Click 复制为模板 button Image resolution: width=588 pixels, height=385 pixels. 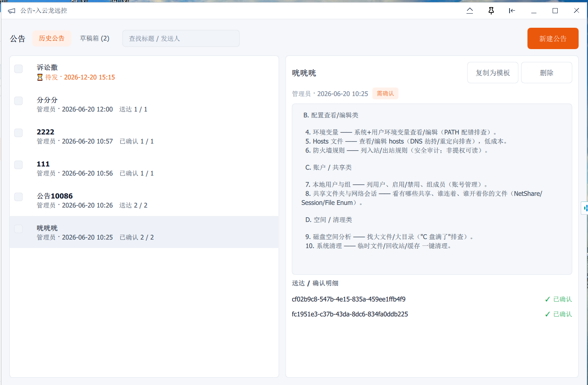[493, 73]
